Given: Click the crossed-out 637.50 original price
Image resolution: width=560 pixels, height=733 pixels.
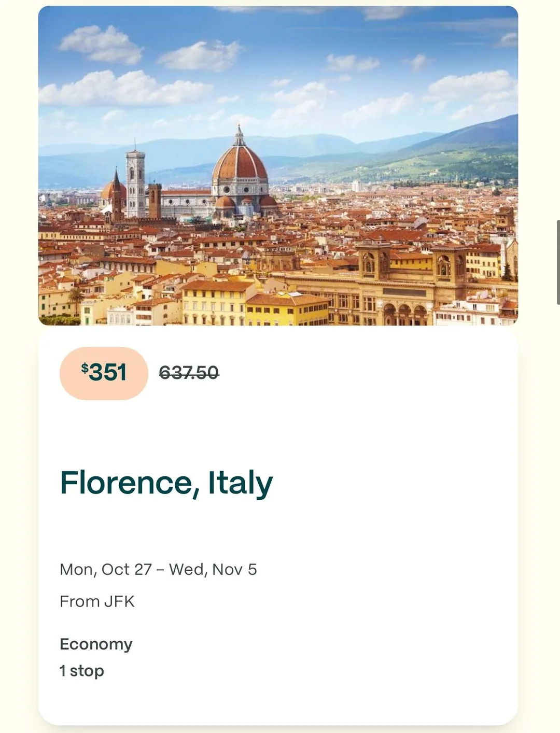Looking at the screenshot, I should pos(189,373).
